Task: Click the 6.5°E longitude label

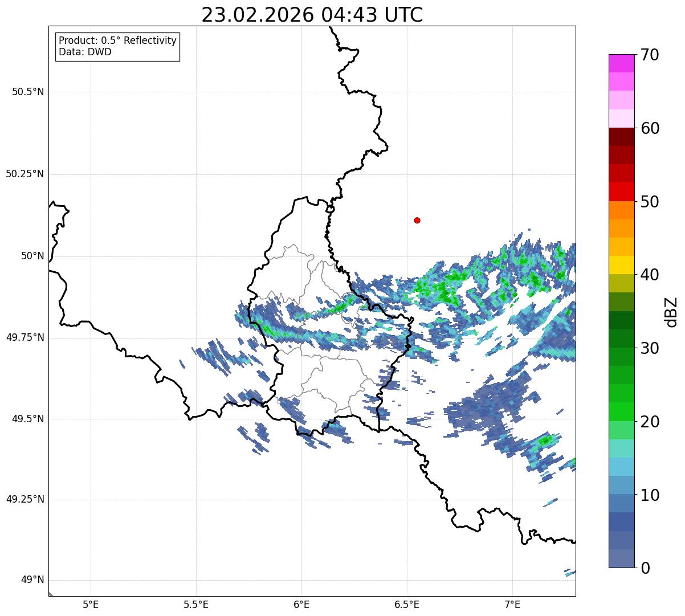Action: coord(407,604)
